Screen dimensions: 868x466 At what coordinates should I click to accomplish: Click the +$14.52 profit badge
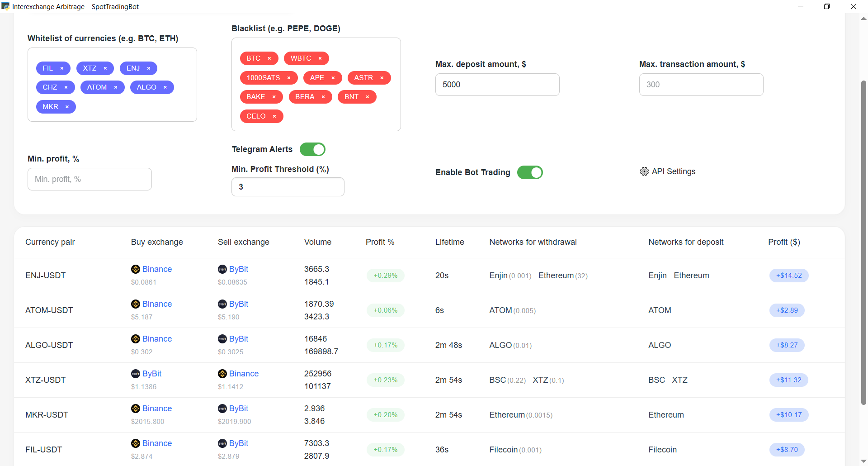[x=789, y=276]
